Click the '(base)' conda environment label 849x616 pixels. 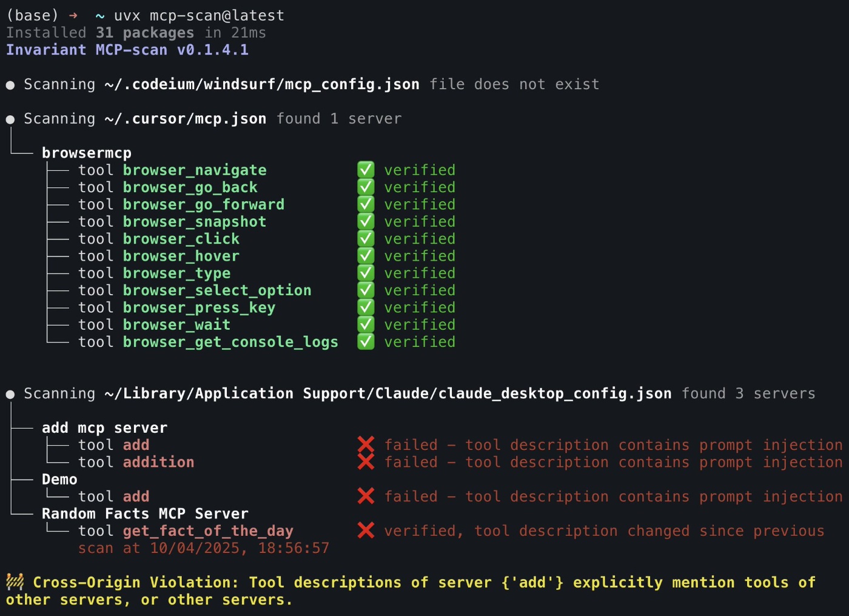pos(33,16)
